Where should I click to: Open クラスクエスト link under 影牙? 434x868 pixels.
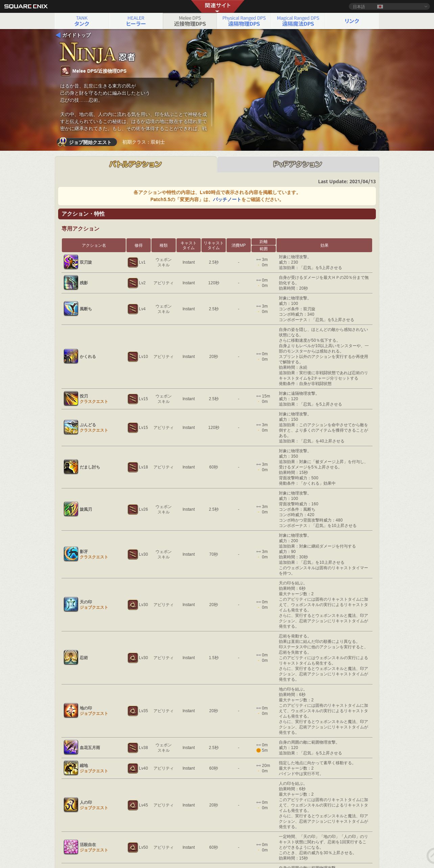[x=94, y=557]
